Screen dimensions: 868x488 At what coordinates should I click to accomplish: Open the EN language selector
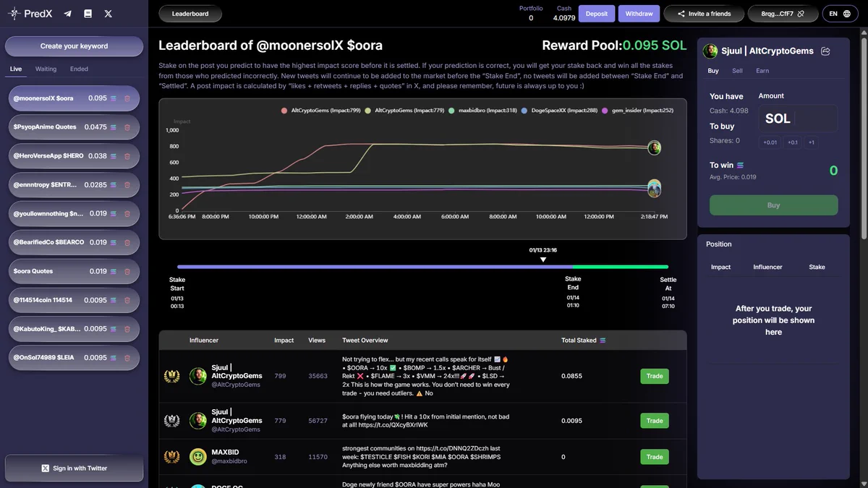point(839,14)
